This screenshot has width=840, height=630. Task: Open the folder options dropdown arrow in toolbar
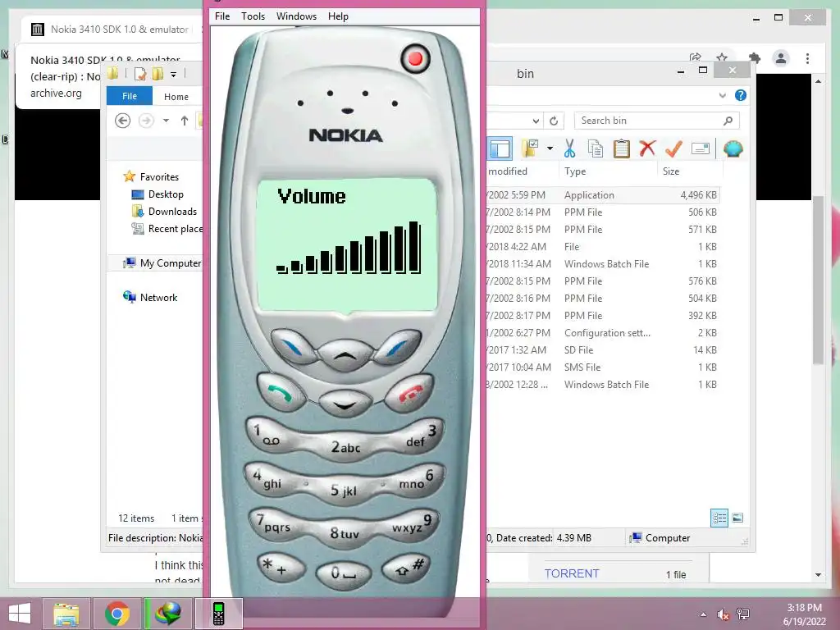pyautogui.click(x=550, y=148)
